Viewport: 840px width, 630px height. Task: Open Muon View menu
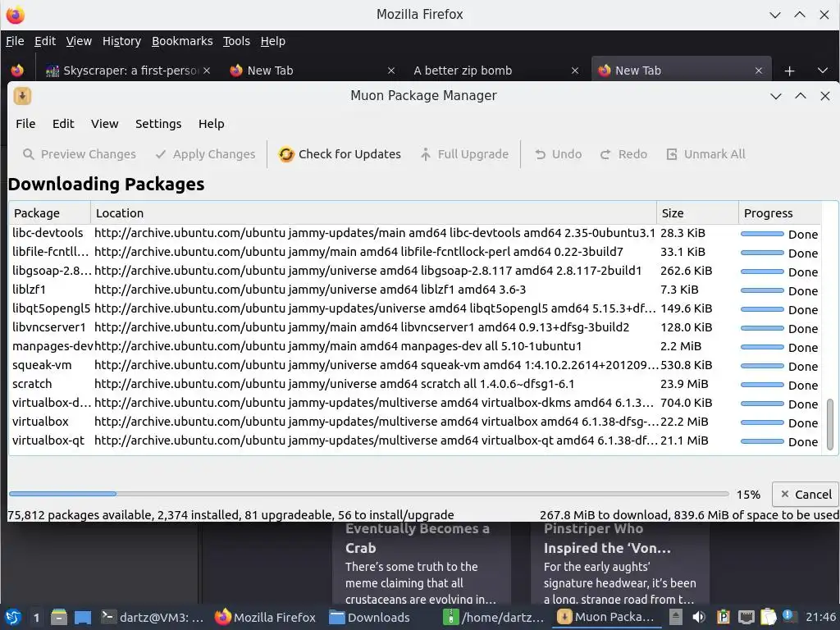tap(104, 124)
